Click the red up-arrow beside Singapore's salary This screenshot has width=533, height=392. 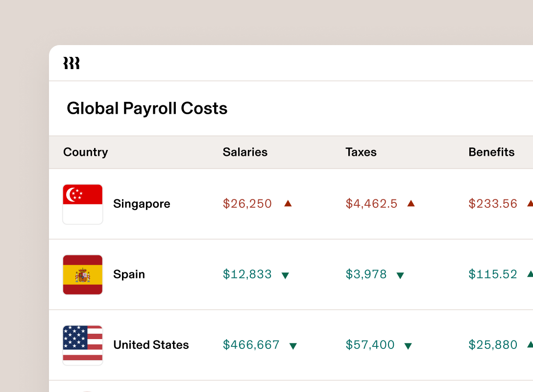(288, 203)
